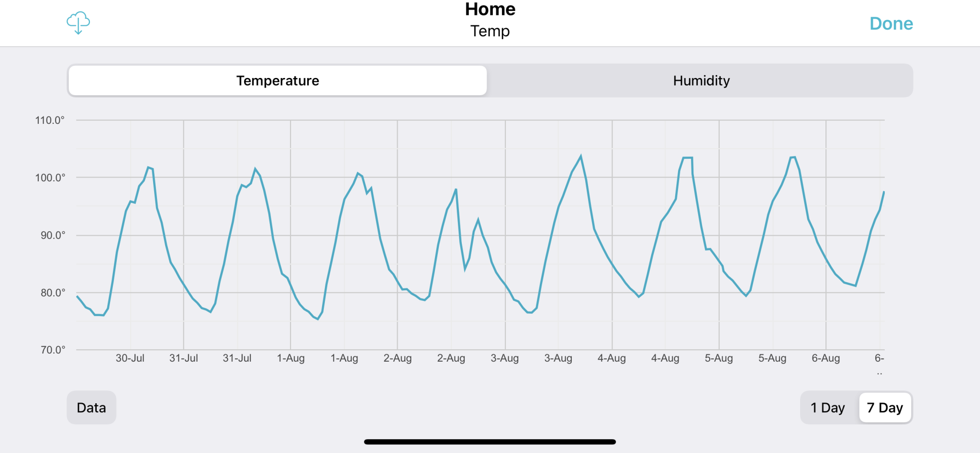Click the 80.0° axis label
Screen dimensions: 980x453
pyautogui.click(x=53, y=292)
